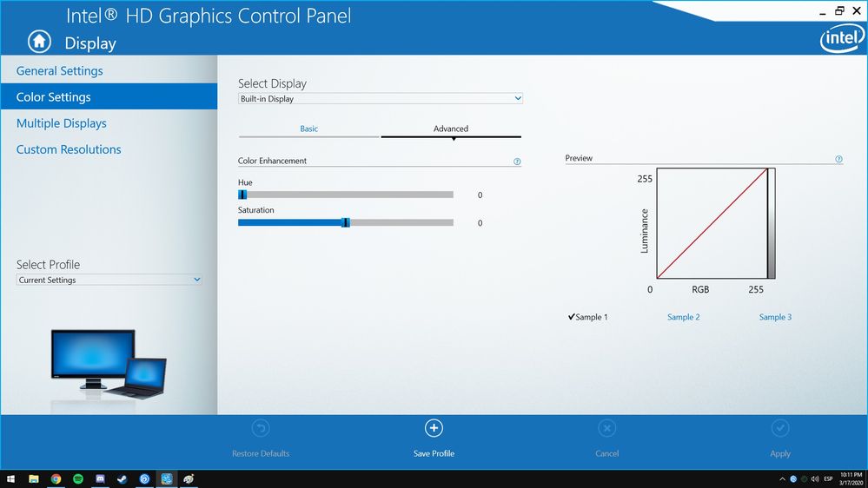Click the dark green system tray icon
868x488 pixels.
(804, 479)
